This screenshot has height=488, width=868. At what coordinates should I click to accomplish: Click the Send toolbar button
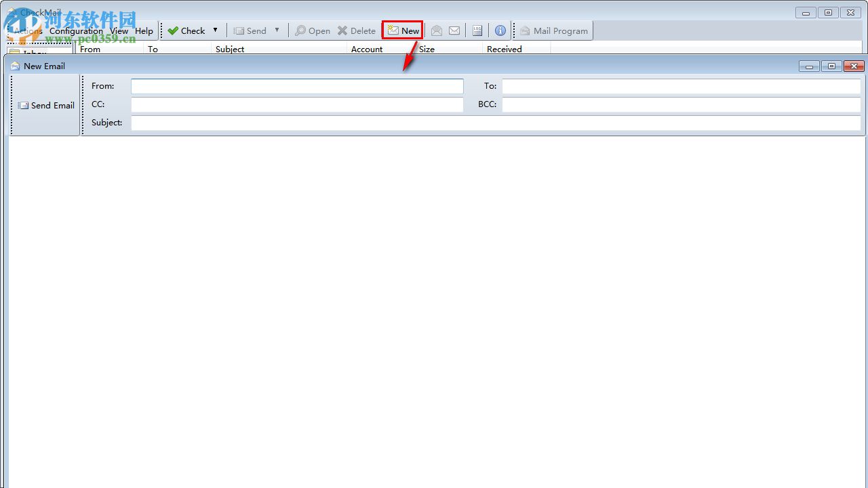250,30
